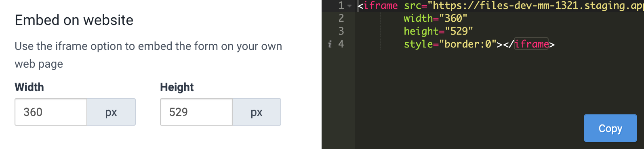Click the Width field label
The image size is (644, 149).
(x=29, y=87)
